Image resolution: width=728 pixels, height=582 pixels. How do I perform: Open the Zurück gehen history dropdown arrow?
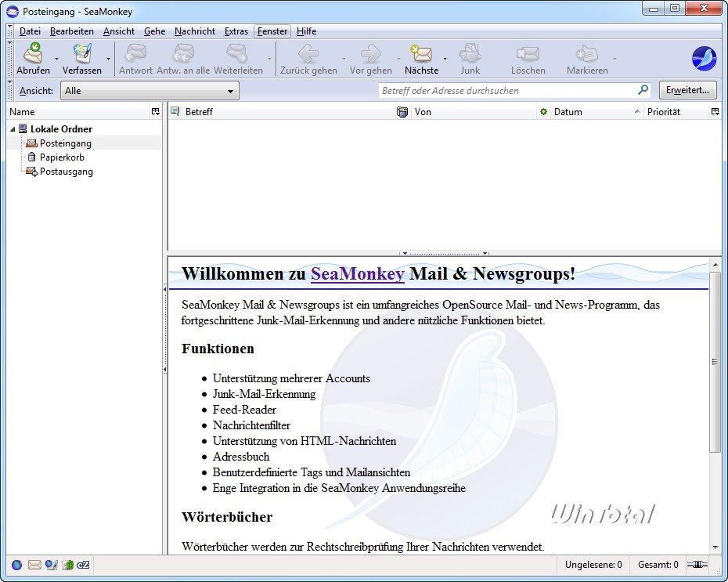pyautogui.click(x=344, y=59)
